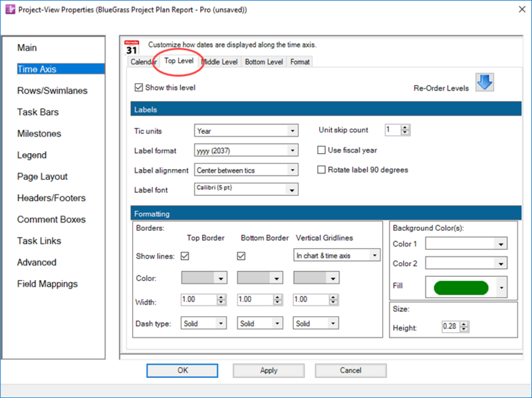Click the calendar 31 icon
532x398 pixels.
[x=132, y=48]
